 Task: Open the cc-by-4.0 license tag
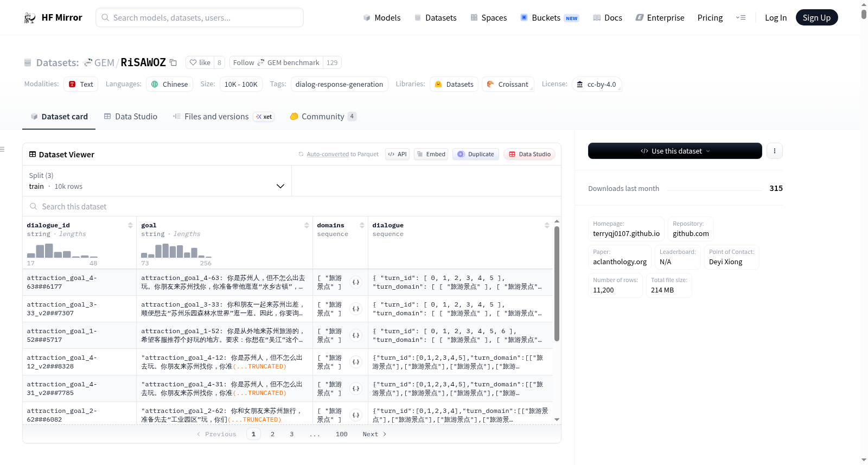[x=596, y=84]
